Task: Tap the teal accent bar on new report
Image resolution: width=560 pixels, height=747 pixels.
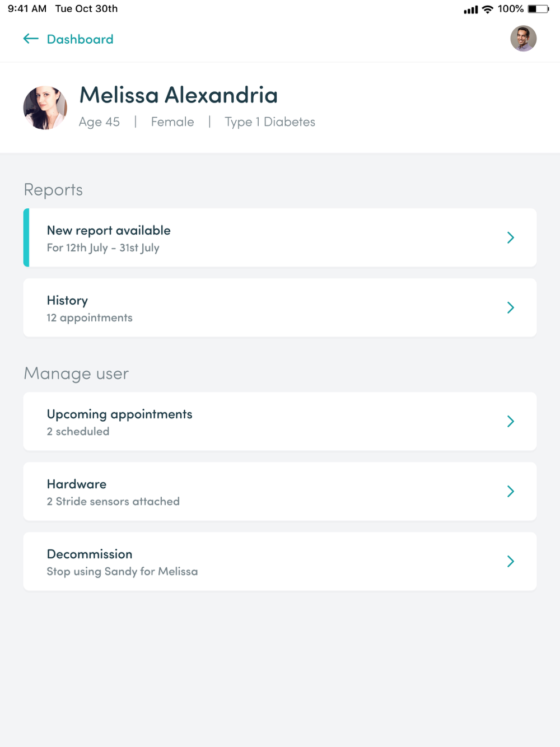Action: 26,237
